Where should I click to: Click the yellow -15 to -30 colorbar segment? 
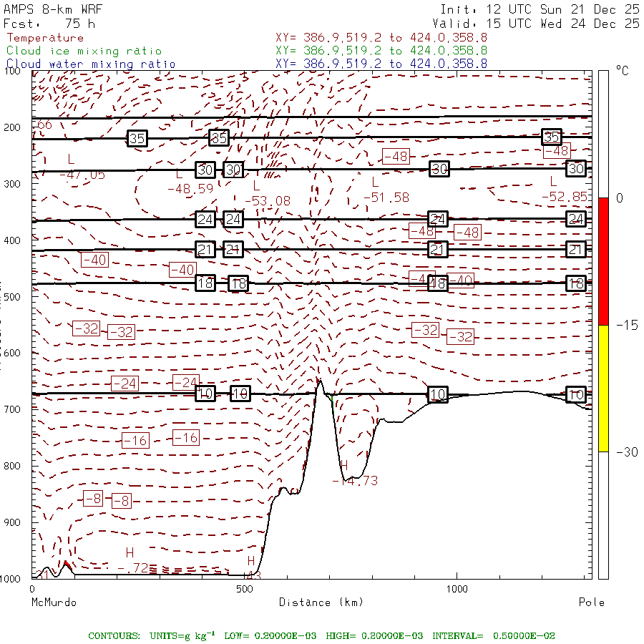[x=603, y=389]
